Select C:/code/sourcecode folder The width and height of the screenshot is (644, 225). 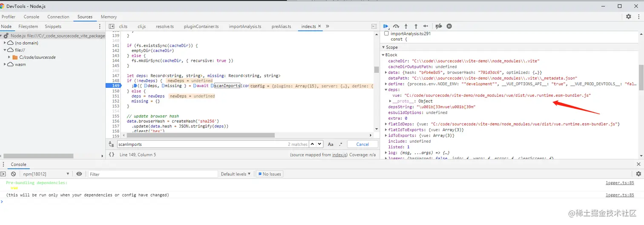pos(37,57)
